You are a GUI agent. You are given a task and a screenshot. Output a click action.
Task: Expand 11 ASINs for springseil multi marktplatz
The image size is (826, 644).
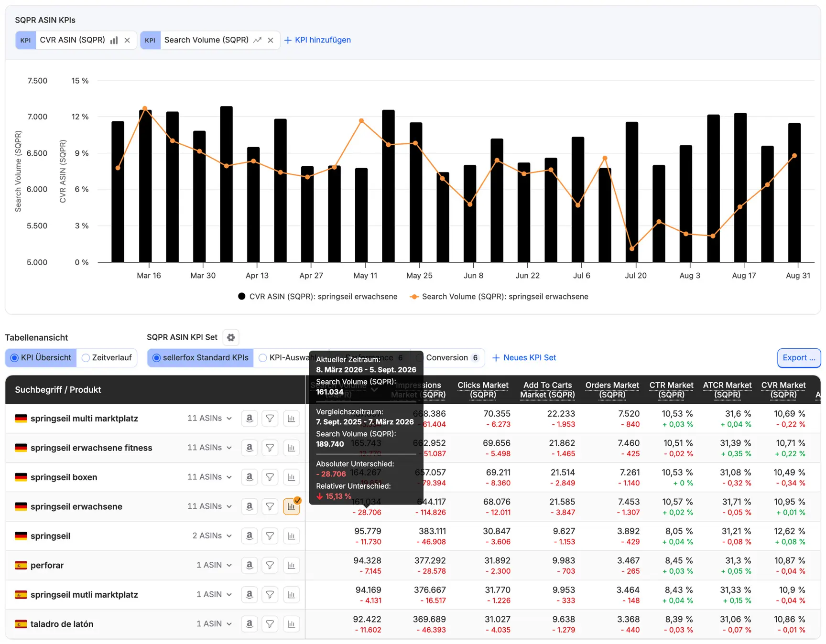click(x=209, y=419)
